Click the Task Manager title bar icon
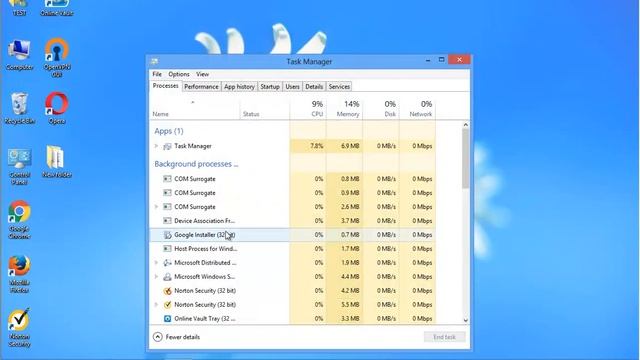Screen dimensions: 640x360 154,62
